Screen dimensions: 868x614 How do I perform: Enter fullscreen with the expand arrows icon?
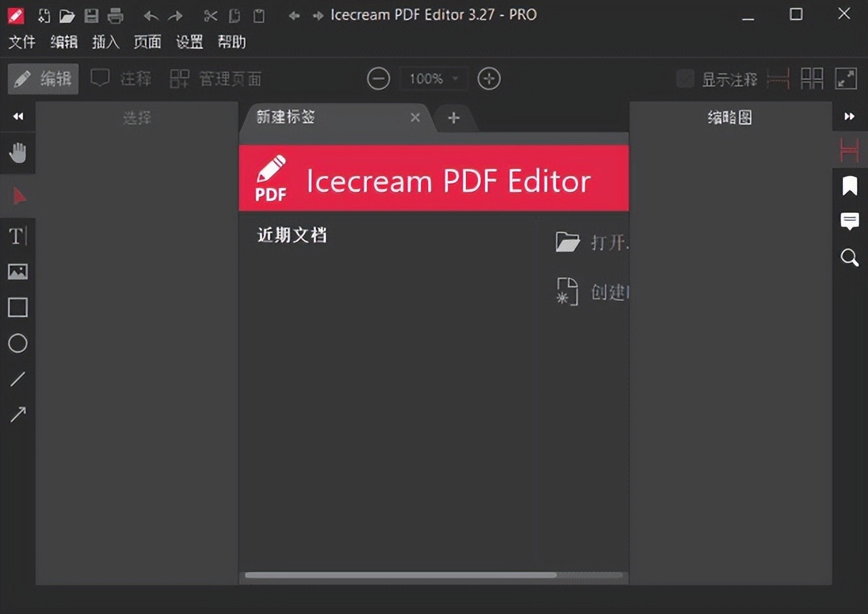click(846, 79)
